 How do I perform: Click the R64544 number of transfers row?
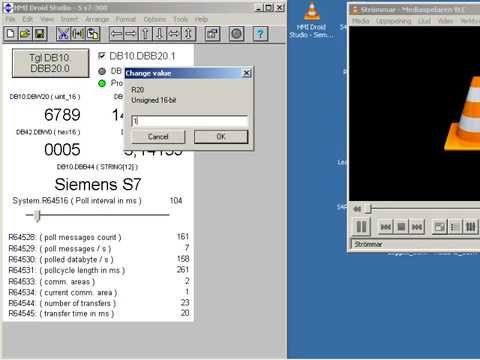click(x=99, y=303)
